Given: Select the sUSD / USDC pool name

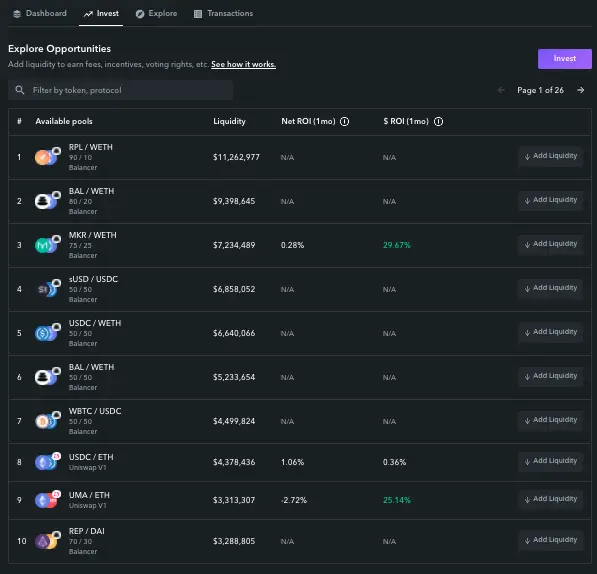Looking at the screenshot, I should click(x=93, y=279).
